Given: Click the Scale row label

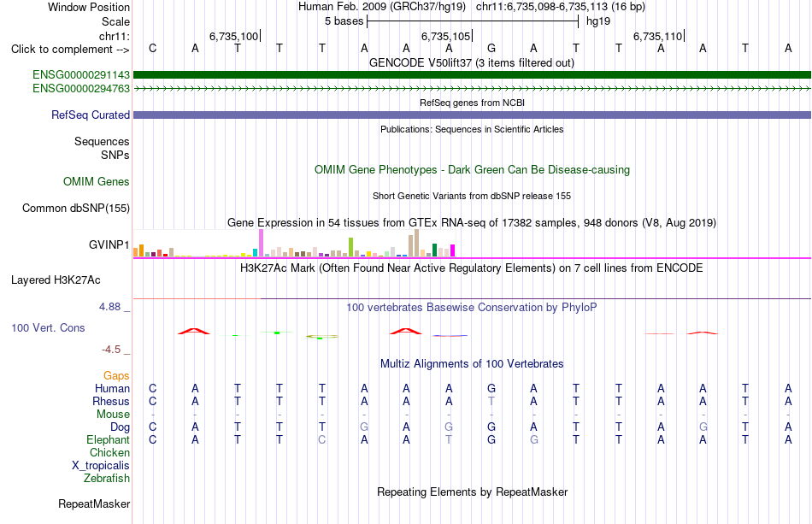Looking at the screenshot, I should [x=115, y=21].
